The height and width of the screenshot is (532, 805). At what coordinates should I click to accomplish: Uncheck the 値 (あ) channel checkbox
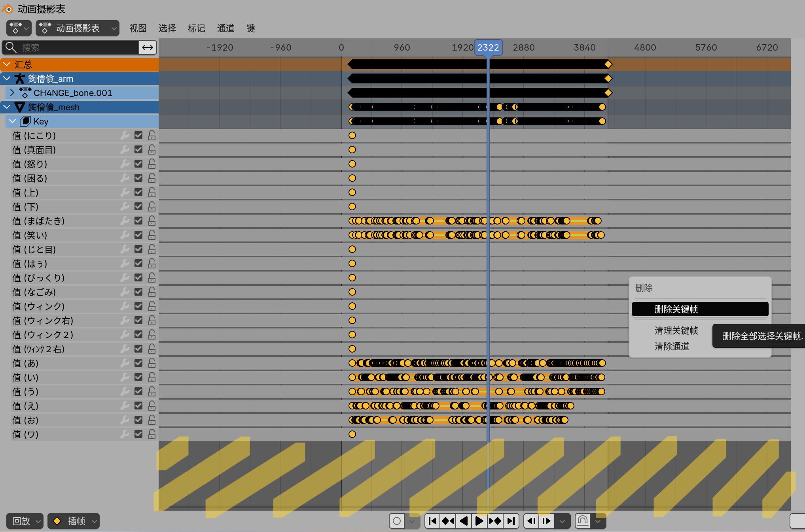(138, 363)
